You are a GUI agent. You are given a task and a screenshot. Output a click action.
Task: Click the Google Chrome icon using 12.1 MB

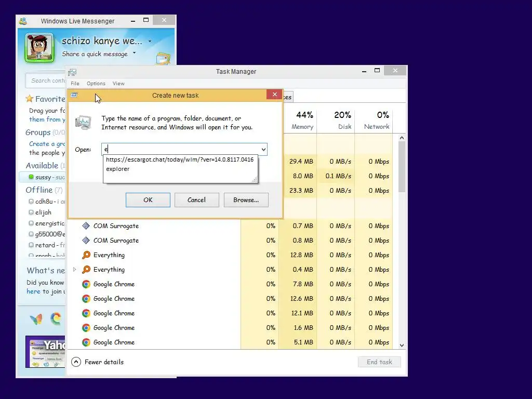click(86, 313)
